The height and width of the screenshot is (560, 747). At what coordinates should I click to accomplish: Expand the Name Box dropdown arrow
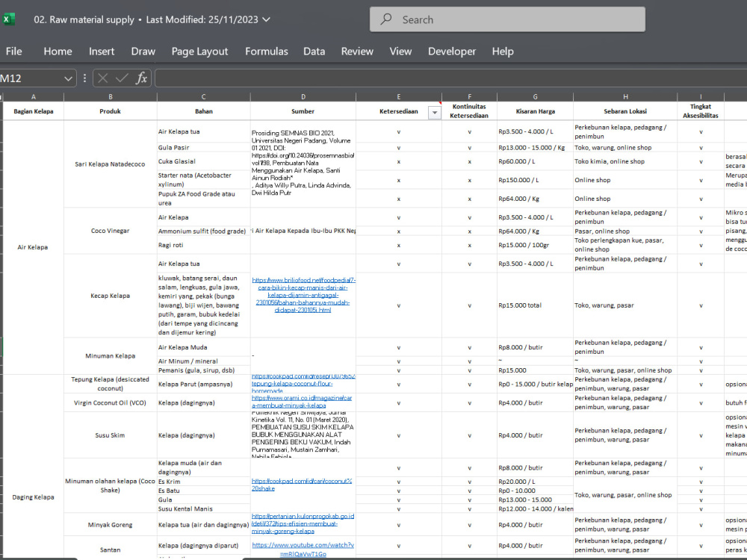click(x=68, y=78)
